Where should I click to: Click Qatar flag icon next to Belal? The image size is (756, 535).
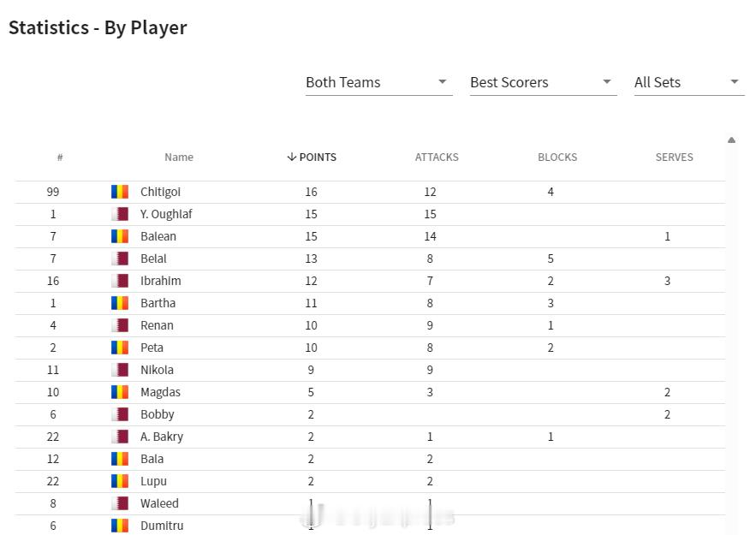pyautogui.click(x=120, y=259)
